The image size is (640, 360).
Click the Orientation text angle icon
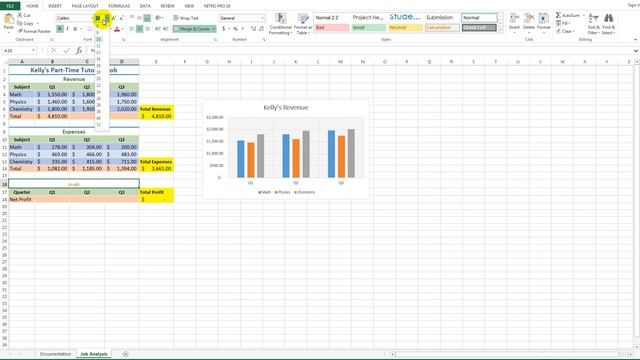point(158,18)
